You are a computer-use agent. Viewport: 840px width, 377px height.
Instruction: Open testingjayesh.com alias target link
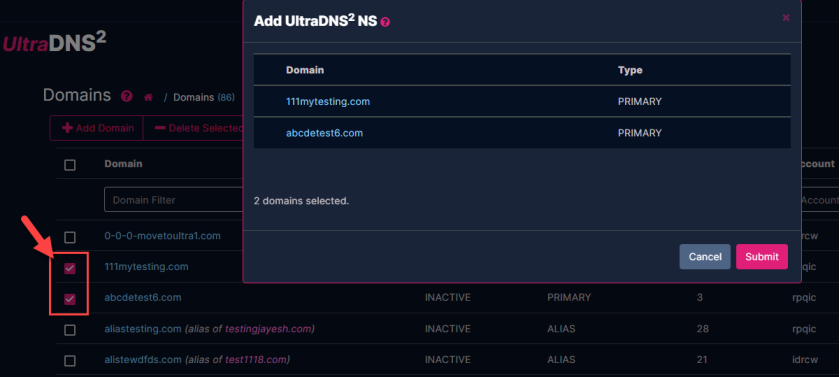click(268, 329)
